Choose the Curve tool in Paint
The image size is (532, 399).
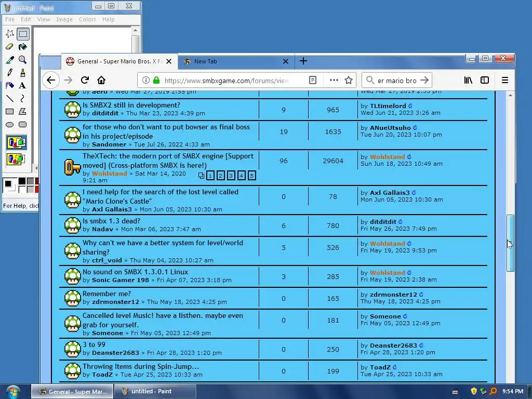[23, 98]
